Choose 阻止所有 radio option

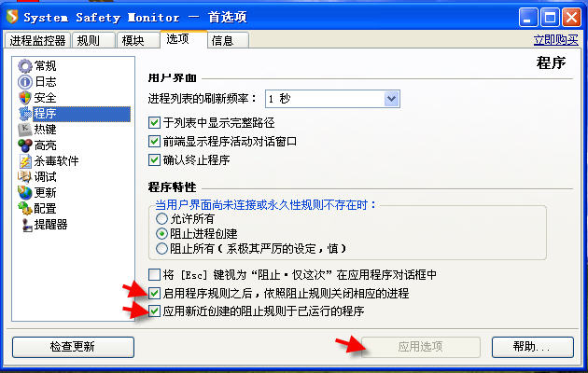coord(161,248)
